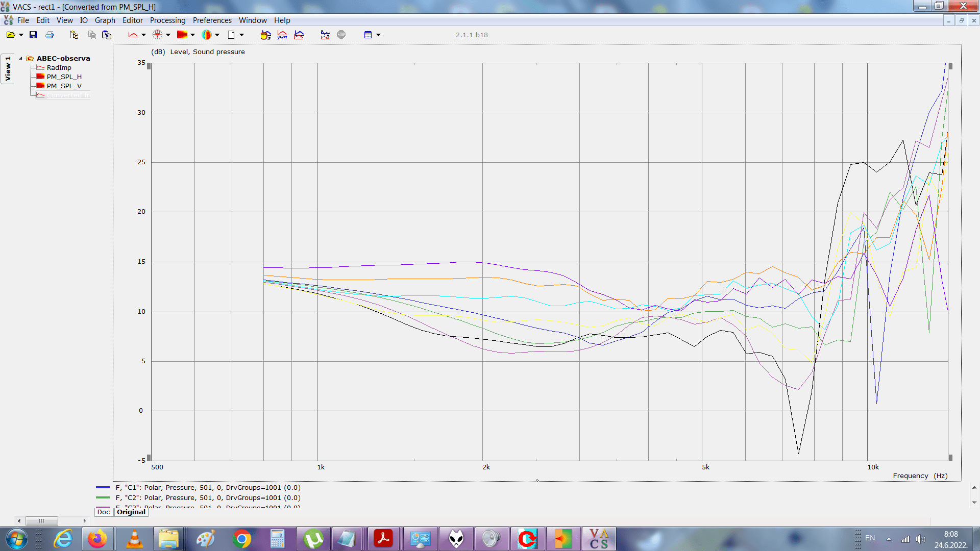The width and height of the screenshot is (980, 551).
Task: Open the IO menu
Action: click(x=84, y=20)
